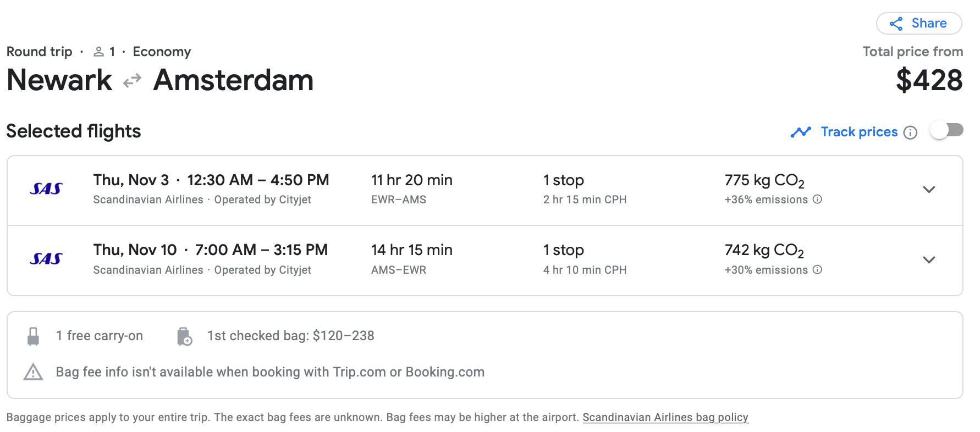
Task: Select the 11 hr 20 min EWR–AMS flight row
Action: click(x=485, y=190)
